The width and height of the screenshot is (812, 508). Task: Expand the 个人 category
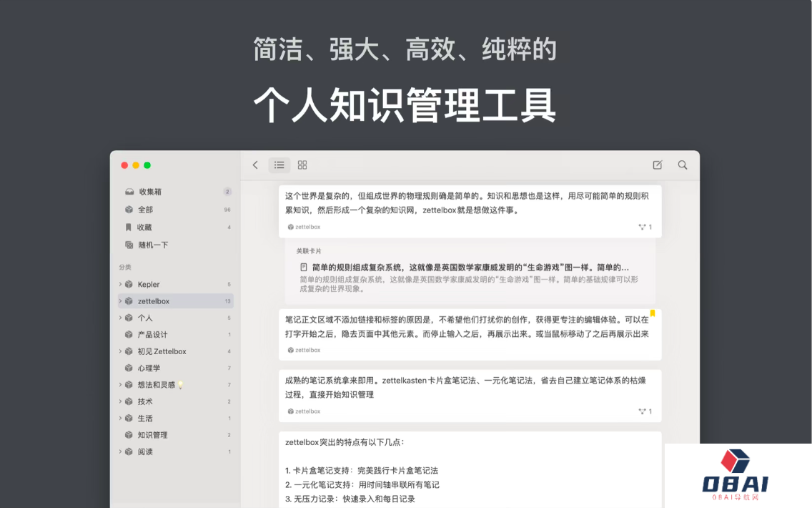120,318
